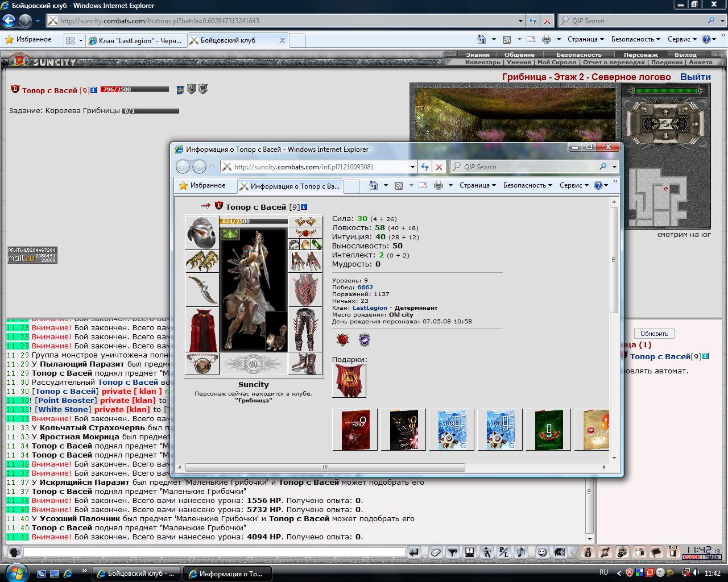Open the Безопасность dropdown in main browser toolbar
728x582 pixels.
pos(636,39)
